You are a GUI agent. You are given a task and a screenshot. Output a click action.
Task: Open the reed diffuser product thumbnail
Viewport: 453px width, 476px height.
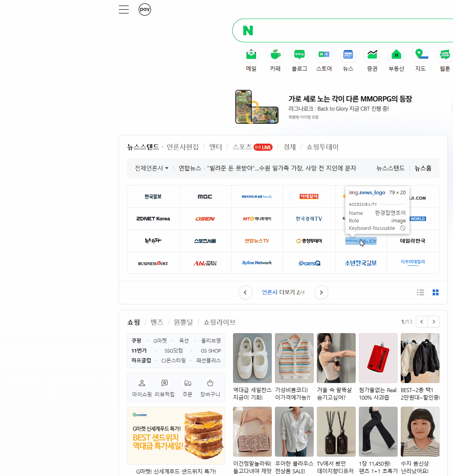pos(336,432)
